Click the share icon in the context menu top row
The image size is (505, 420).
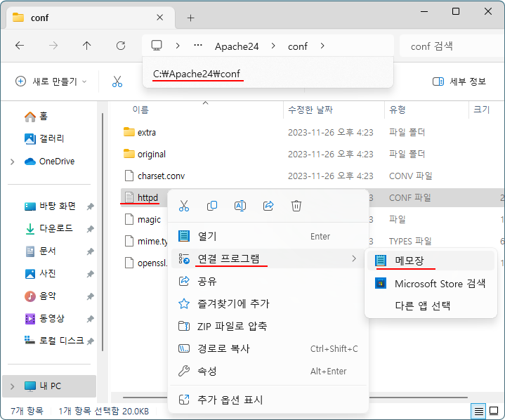tap(268, 206)
